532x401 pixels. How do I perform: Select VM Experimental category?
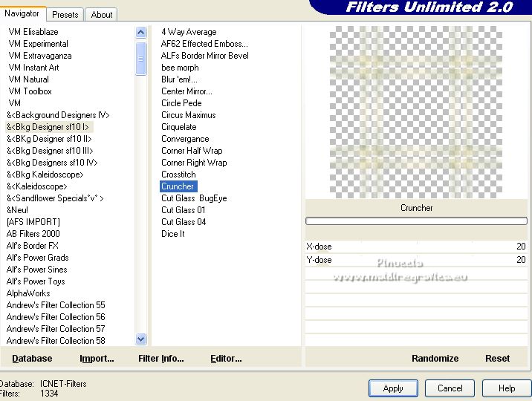[x=39, y=44]
